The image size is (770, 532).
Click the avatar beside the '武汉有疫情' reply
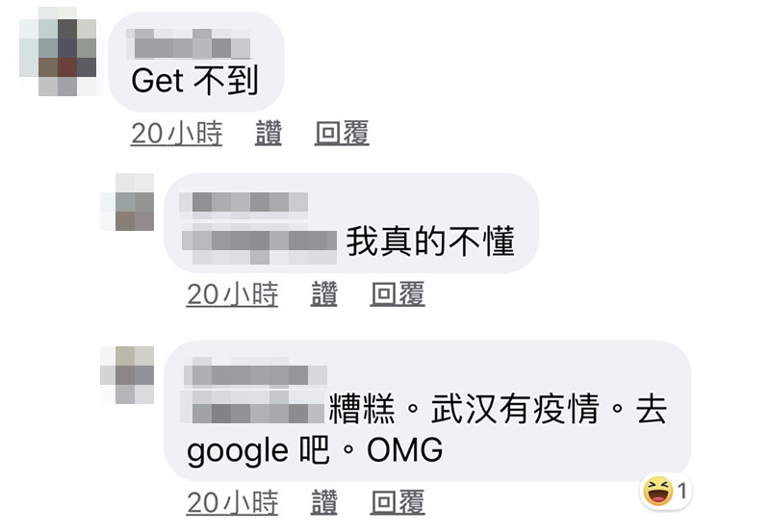(127, 375)
